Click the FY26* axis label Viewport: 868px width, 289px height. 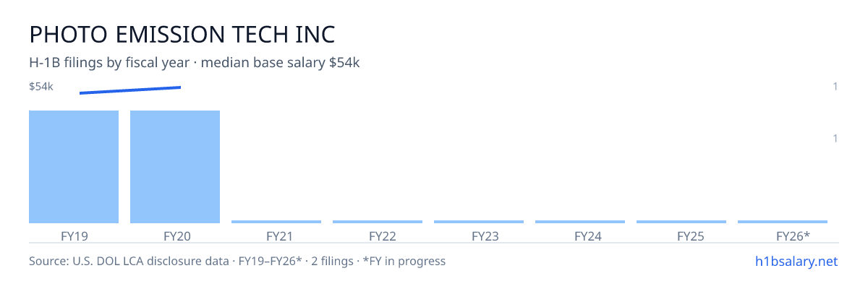click(793, 236)
